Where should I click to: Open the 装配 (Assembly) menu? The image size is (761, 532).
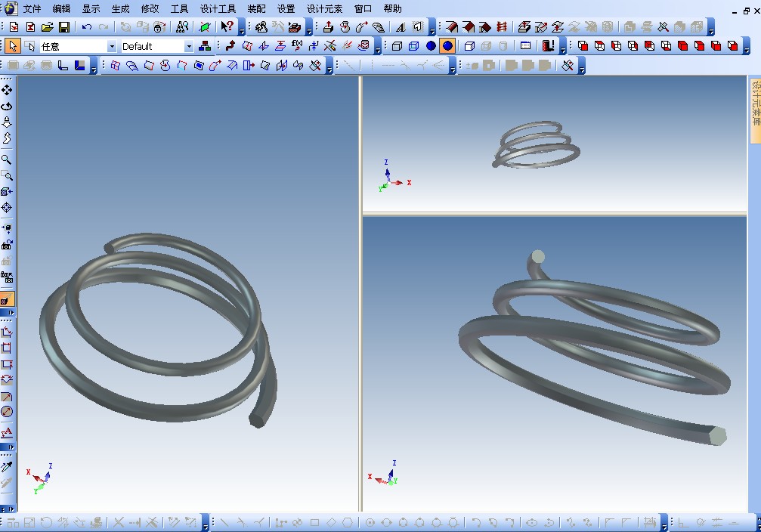256,8
